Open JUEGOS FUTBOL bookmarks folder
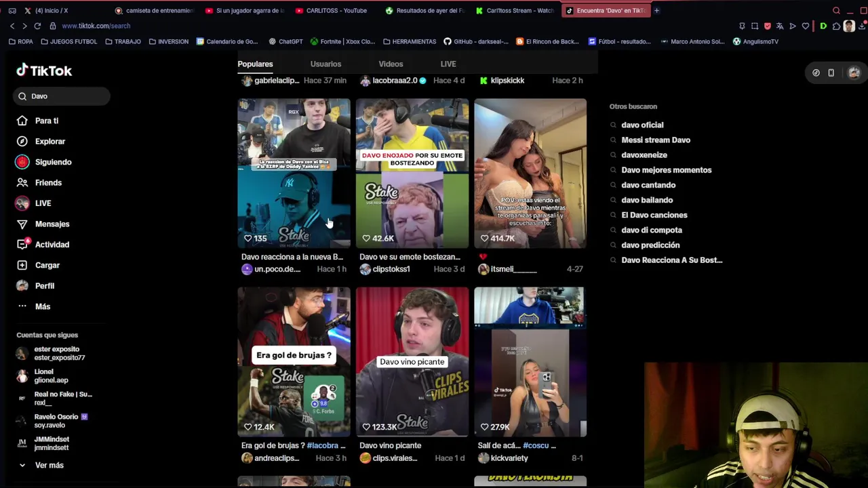The height and width of the screenshot is (488, 868). click(x=69, y=41)
